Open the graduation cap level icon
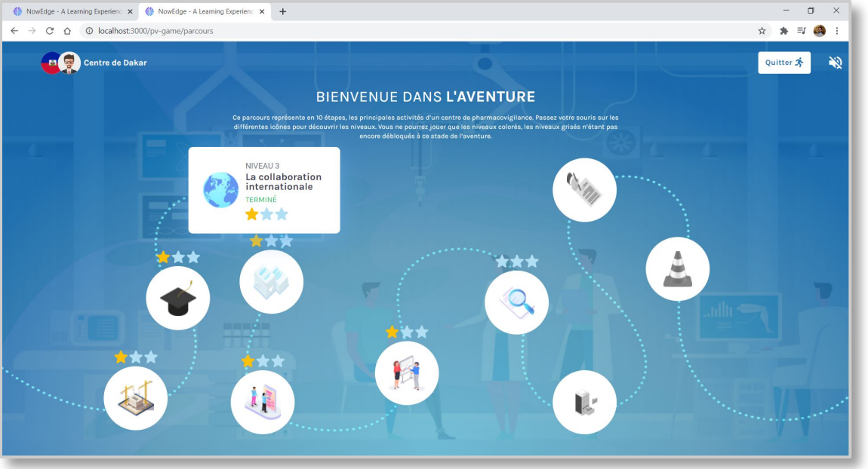Screen dimensions: 868x469 177,298
